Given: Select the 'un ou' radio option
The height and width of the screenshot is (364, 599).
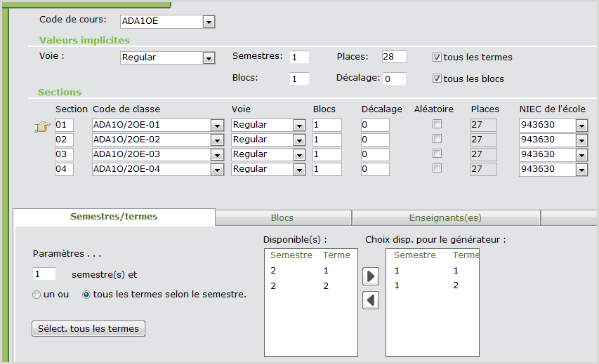Looking at the screenshot, I should coord(37,295).
